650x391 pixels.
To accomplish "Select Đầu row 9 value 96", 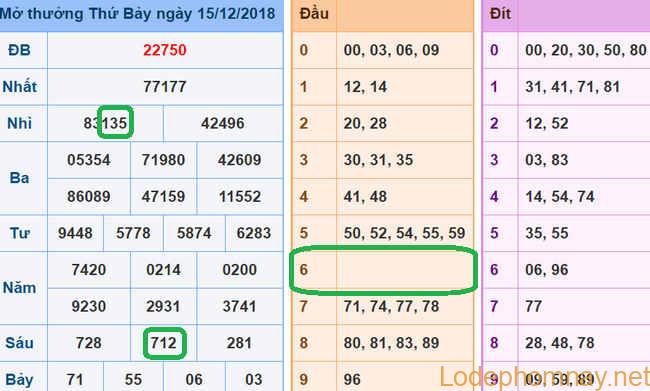I will 352,379.
